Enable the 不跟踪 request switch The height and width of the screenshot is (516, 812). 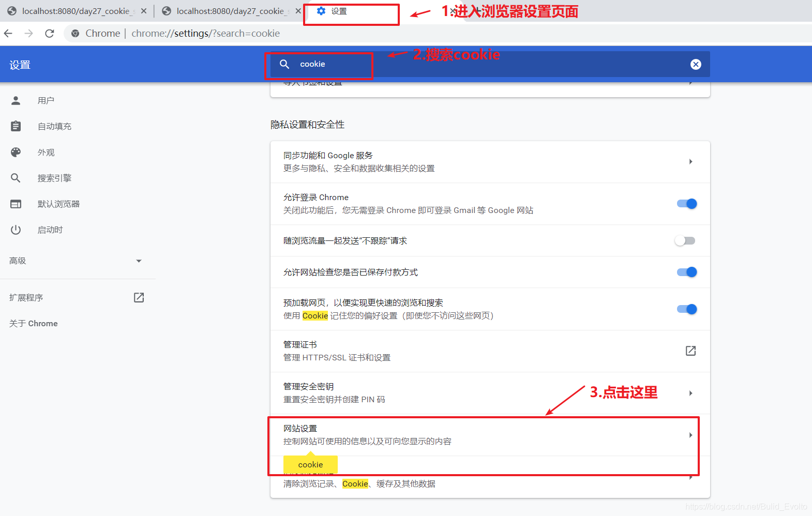pos(685,240)
